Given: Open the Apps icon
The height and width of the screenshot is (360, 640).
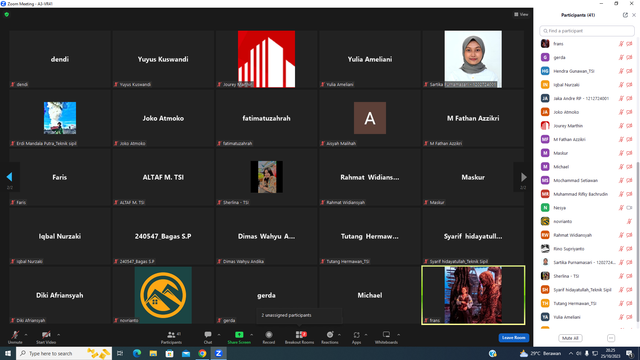Looking at the screenshot, I should pos(356,335).
